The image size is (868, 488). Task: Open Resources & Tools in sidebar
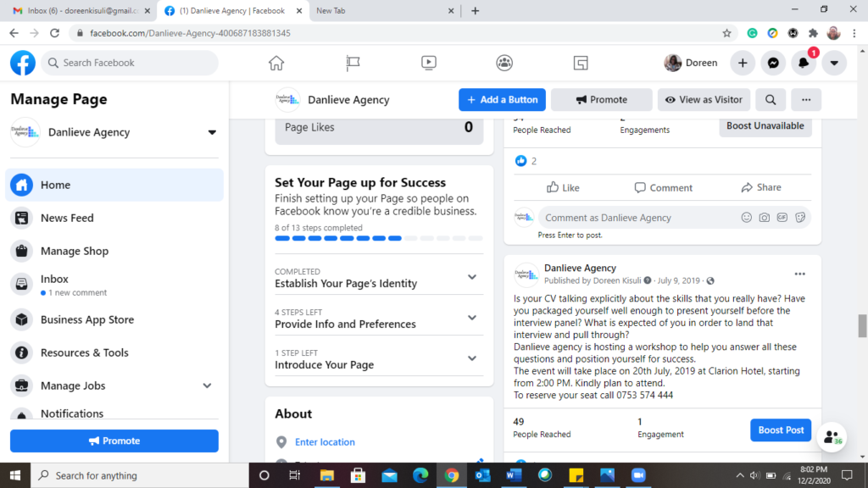[114, 352]
